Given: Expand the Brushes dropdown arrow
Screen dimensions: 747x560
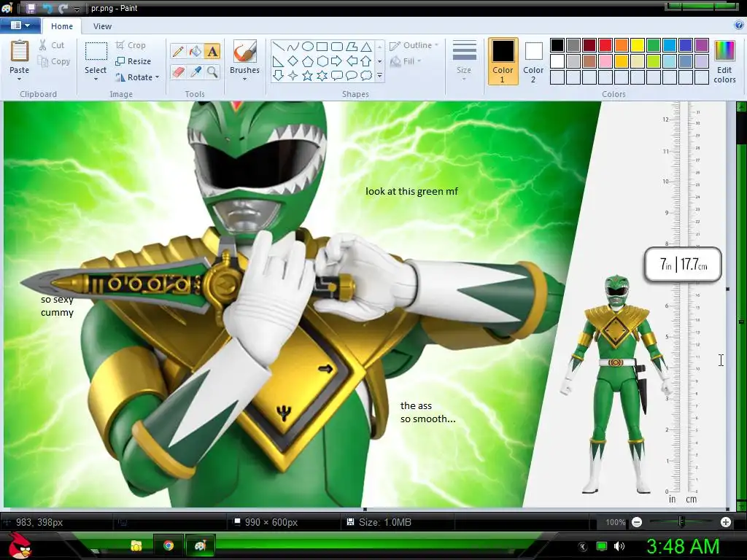Looking at the screenshot, I should click(244, 79).
